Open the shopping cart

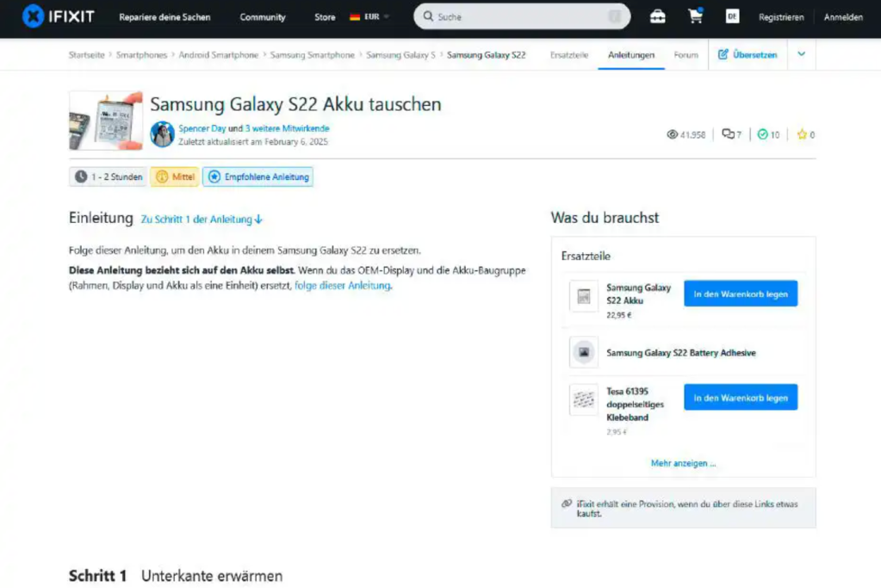(695, 16)
